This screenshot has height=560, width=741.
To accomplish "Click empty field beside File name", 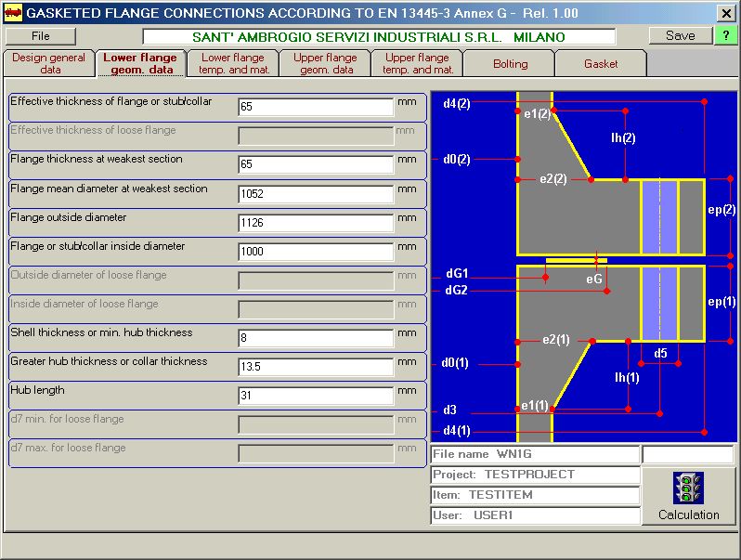I will click(x=687, y=454).
